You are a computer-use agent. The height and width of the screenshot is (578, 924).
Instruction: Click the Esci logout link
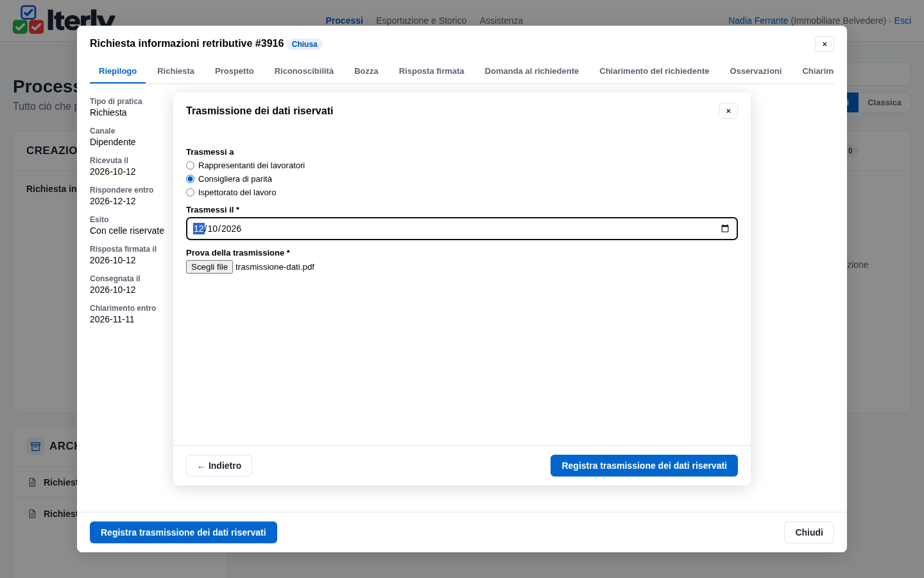(903, 21)
